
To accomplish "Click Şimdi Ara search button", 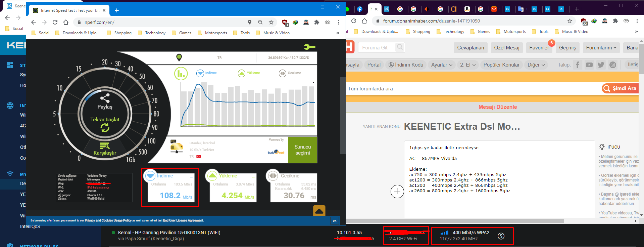I will pos(620,88).
